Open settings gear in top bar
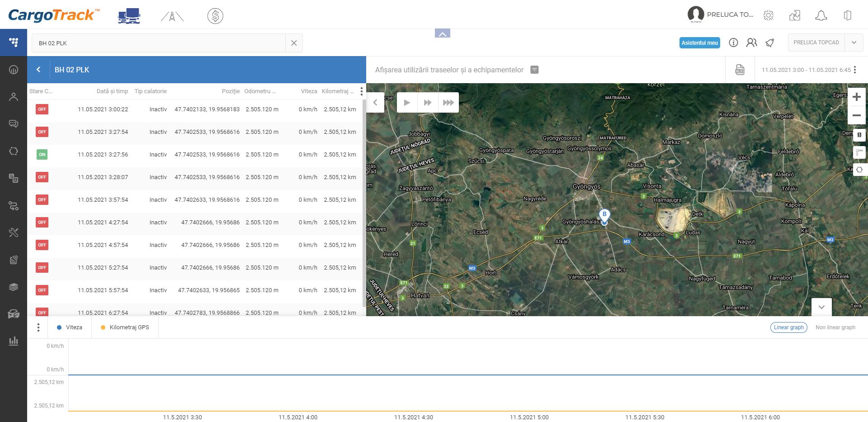 768,15
